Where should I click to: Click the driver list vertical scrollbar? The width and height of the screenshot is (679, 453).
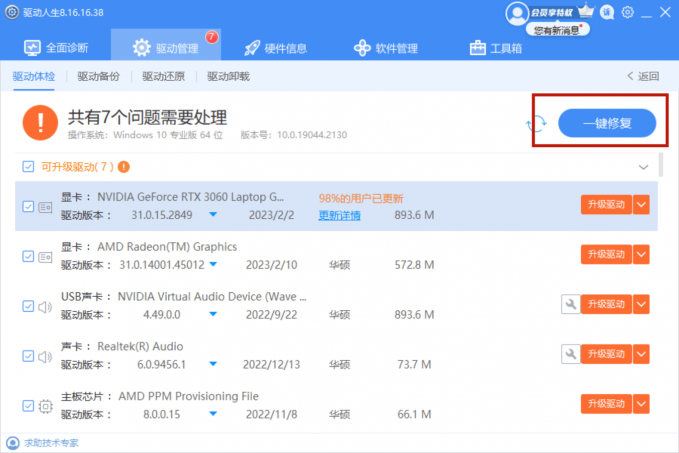coord(661,165)
